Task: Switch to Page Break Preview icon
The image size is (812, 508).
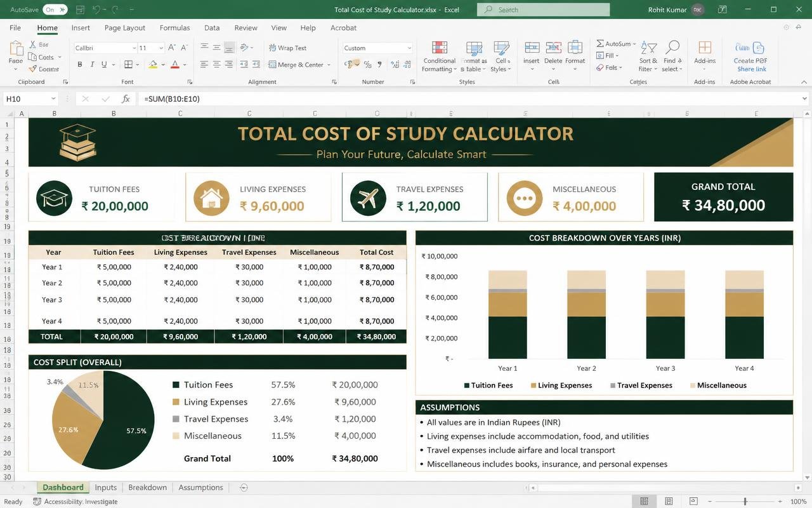Action: tap(693, 502)
